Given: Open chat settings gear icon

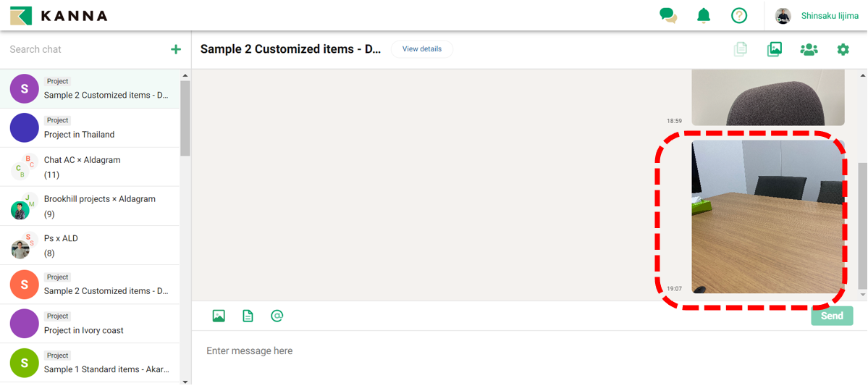Looking at the screenshot, I should click(x=843, y=49).
